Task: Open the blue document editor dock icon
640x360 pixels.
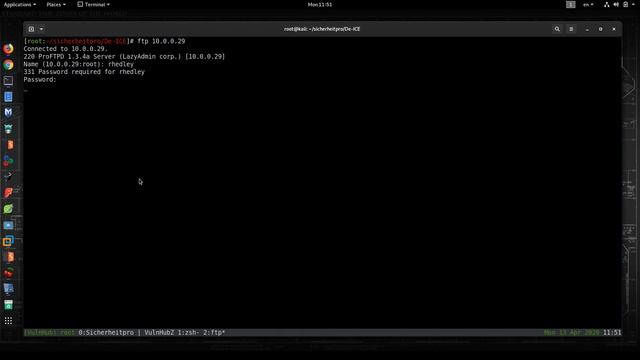Action: tap(8, 97)
